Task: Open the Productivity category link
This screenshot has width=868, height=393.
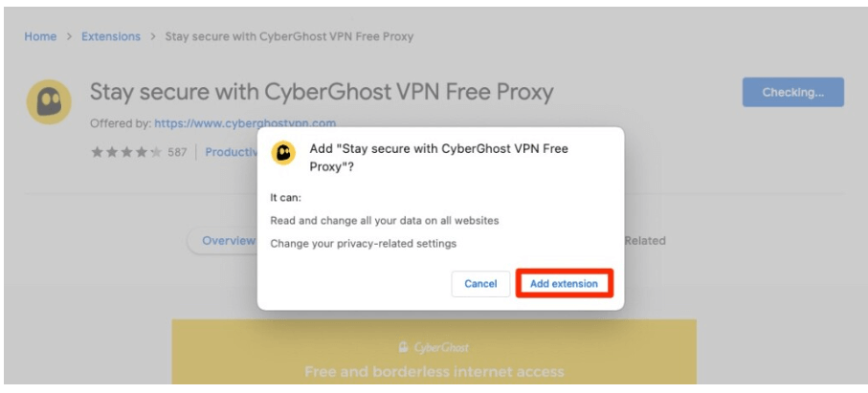Action: click(x=232, y=152)
